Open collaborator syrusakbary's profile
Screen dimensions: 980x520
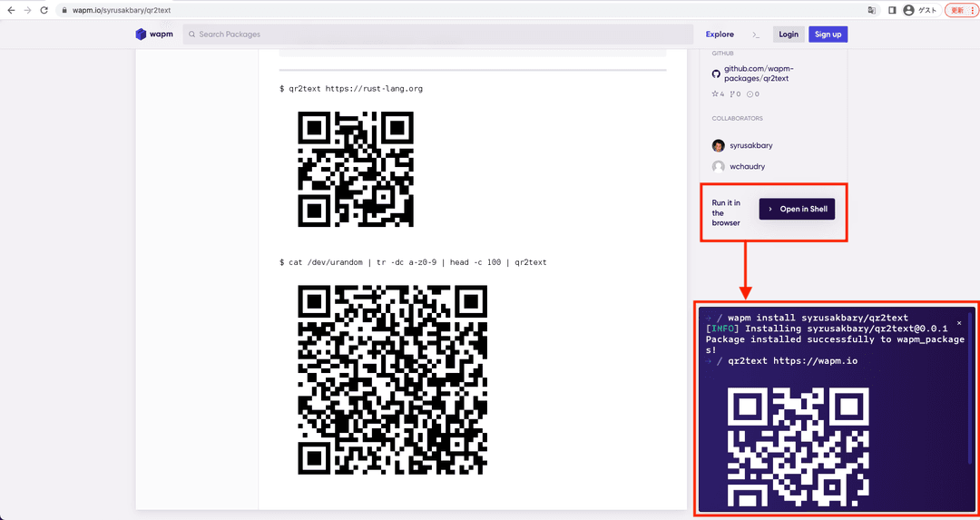pyautogui.click(x=750, y=145)
